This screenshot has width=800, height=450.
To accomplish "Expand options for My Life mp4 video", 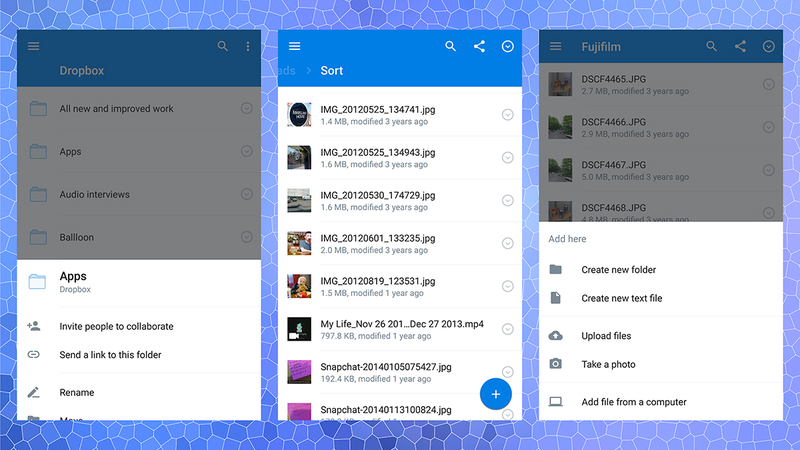I will [x=508, y=329].
